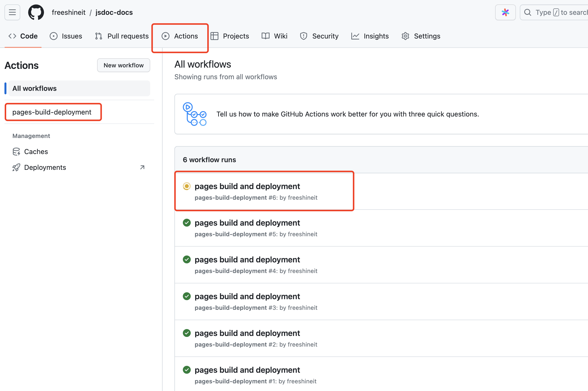Click the New workflow button

pyautogui.click(x=124, y=65)
